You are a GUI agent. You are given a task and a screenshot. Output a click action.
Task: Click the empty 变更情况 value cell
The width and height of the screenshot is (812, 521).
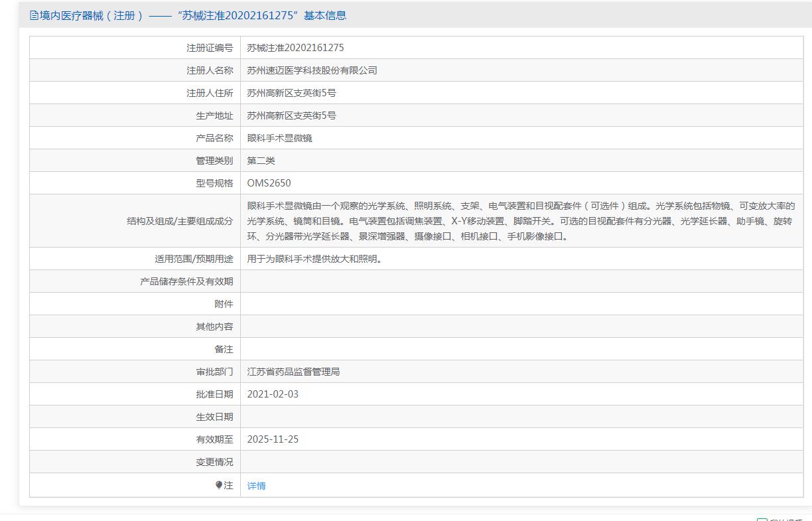(521, 462)
